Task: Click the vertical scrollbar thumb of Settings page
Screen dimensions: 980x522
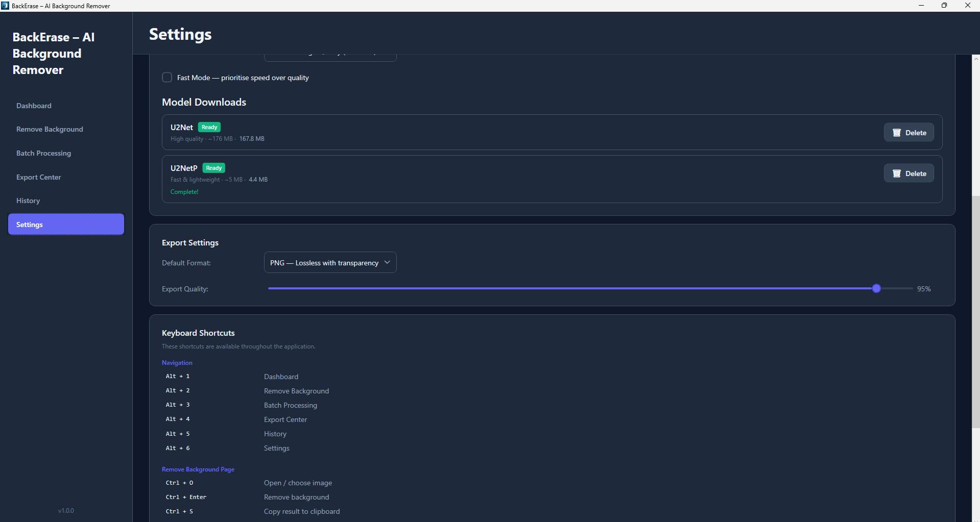Action: tap(975, 312)
